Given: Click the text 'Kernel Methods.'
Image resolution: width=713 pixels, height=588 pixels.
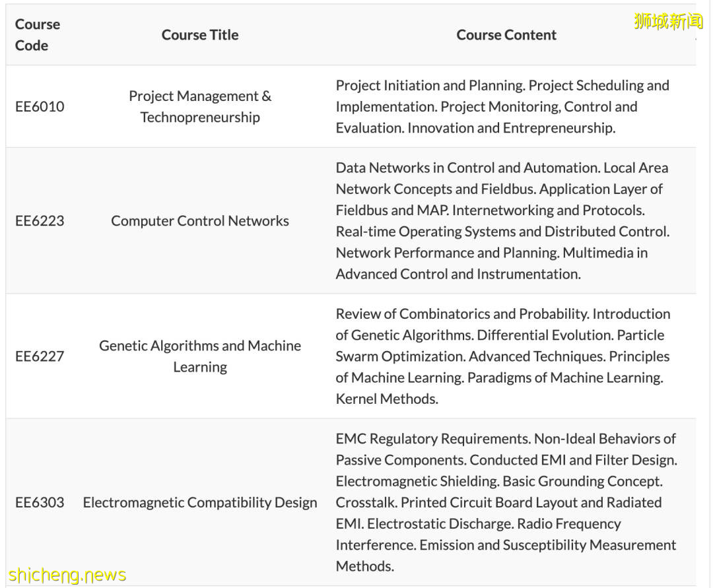Looking at the screenshot, I should coord(387,399).
